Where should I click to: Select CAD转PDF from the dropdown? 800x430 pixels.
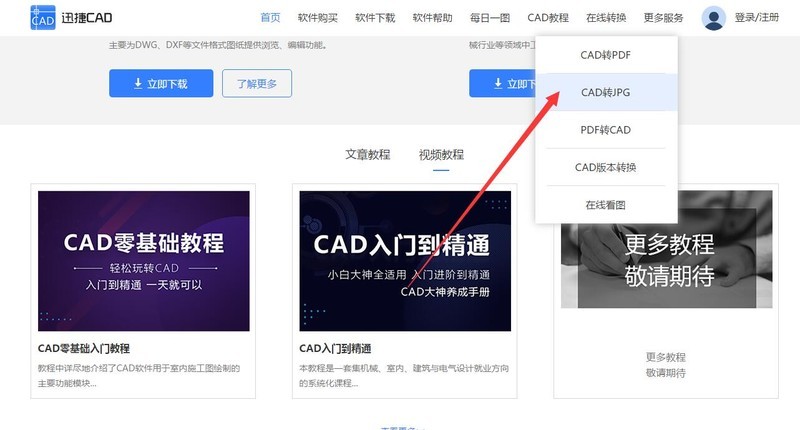click(606, 55)
